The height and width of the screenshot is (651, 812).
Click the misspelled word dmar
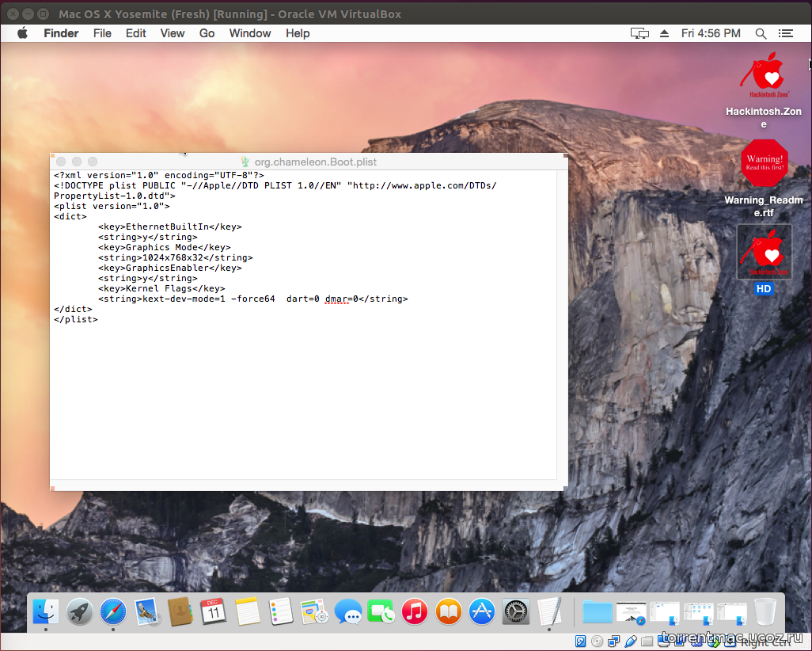[x=336, y=299]
